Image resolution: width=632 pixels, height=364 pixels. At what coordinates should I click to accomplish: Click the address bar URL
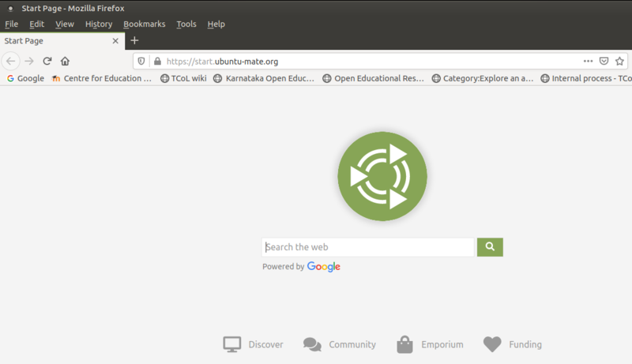click(x=223, y=62)
